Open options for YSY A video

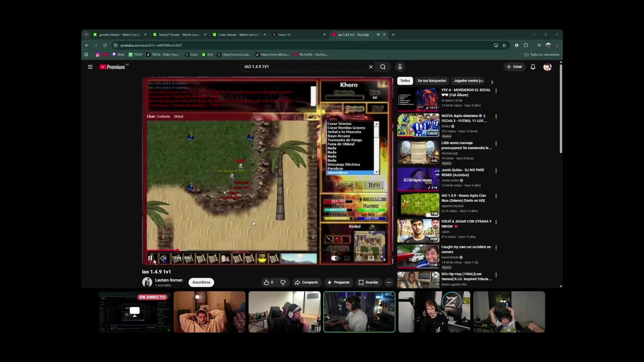[x=496, y=91]
